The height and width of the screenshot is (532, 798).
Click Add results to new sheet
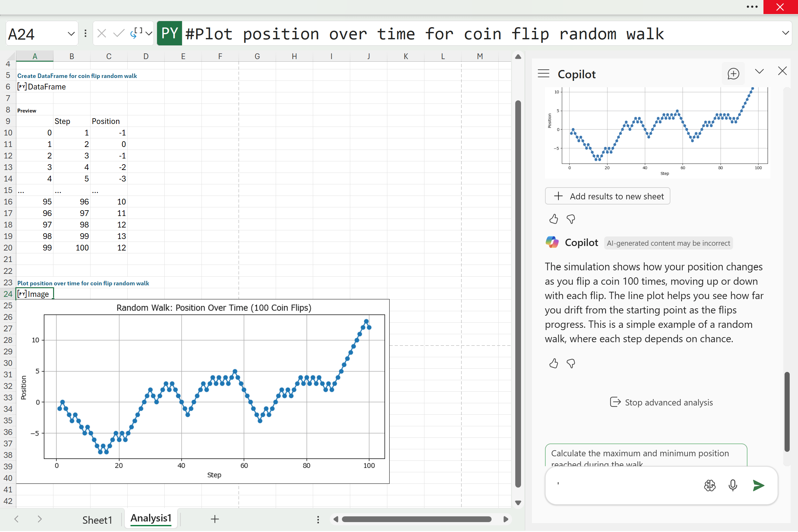click(x=607, y=196)
